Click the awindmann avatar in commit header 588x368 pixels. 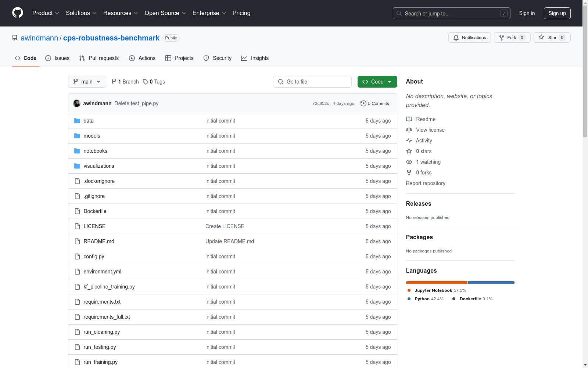(x=77, y=103)
